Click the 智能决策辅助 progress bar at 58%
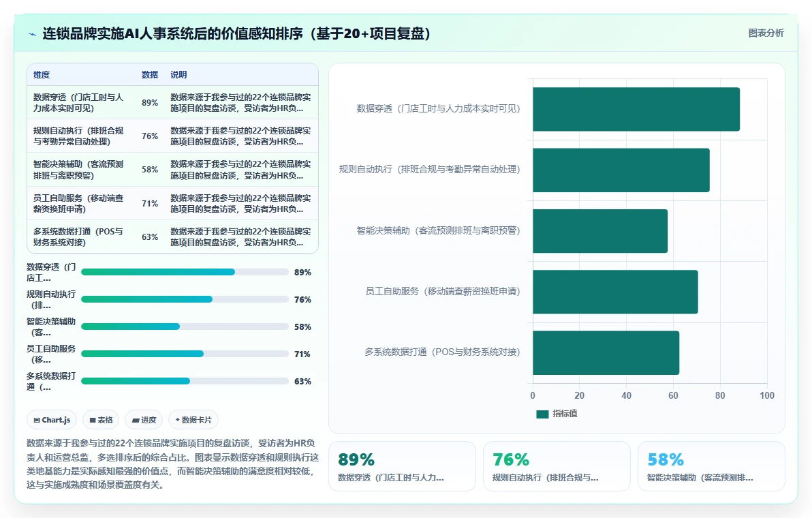The image size is (812, 518). click(185, 326)
